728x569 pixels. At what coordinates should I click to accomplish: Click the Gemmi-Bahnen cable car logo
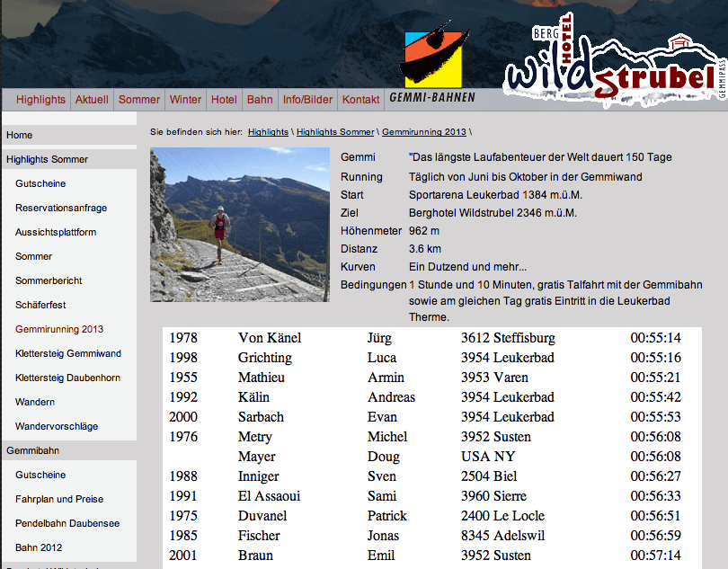pyautogui.click(x=437, y=61)
